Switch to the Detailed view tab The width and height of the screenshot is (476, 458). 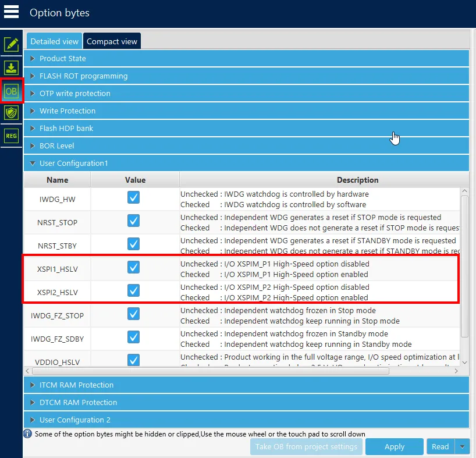(54, 41)
